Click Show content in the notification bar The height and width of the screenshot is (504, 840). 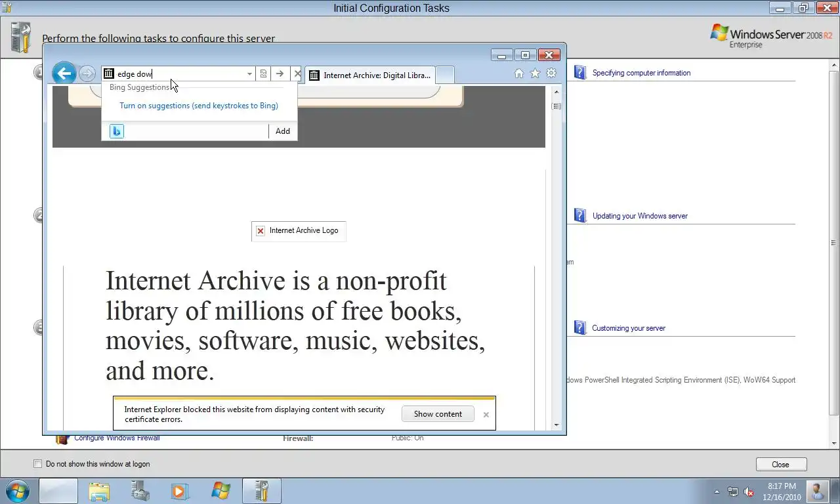(438, 414)
